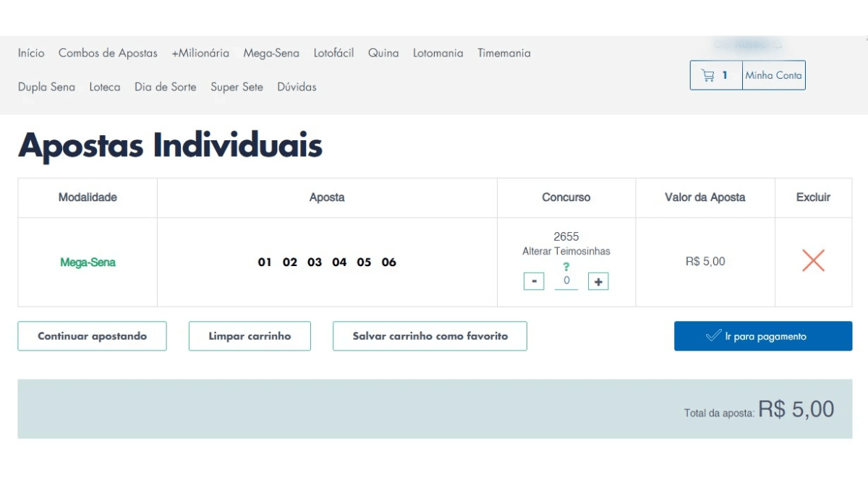Image resolution: width=868 pixels, height=488 pixels.
Task: Click the green Mega-Sena modality link
Action: pos(88,262)
